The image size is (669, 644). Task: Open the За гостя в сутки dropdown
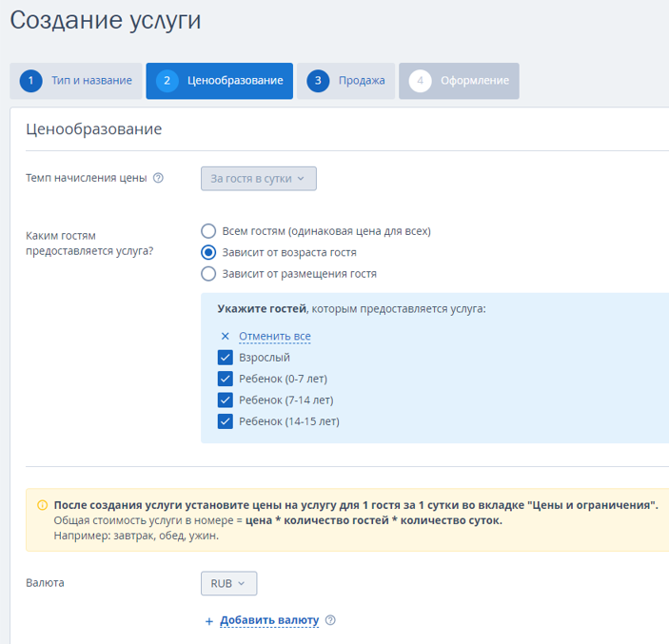[259, 179]
